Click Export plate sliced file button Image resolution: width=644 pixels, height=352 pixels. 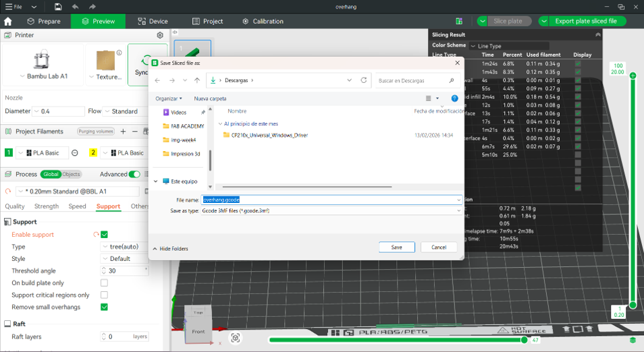click(586, 22)
